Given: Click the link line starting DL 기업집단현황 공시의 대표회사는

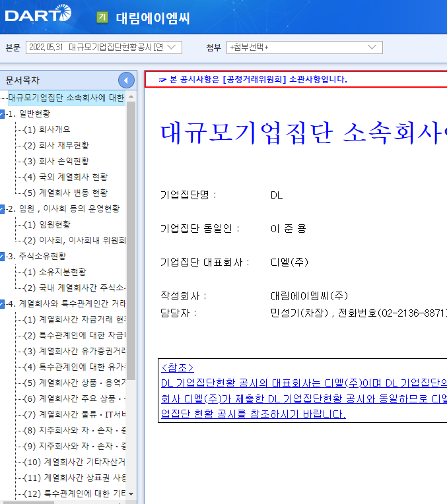Looking at the screenshot, I should coord(304,383).
